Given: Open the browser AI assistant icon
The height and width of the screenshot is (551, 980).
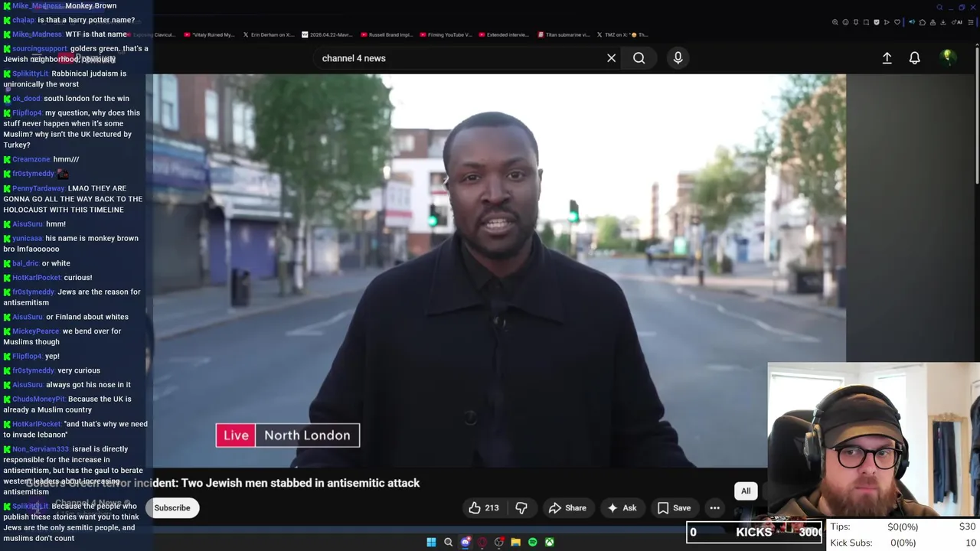Looking at the screenshot, I should (957, 22).
